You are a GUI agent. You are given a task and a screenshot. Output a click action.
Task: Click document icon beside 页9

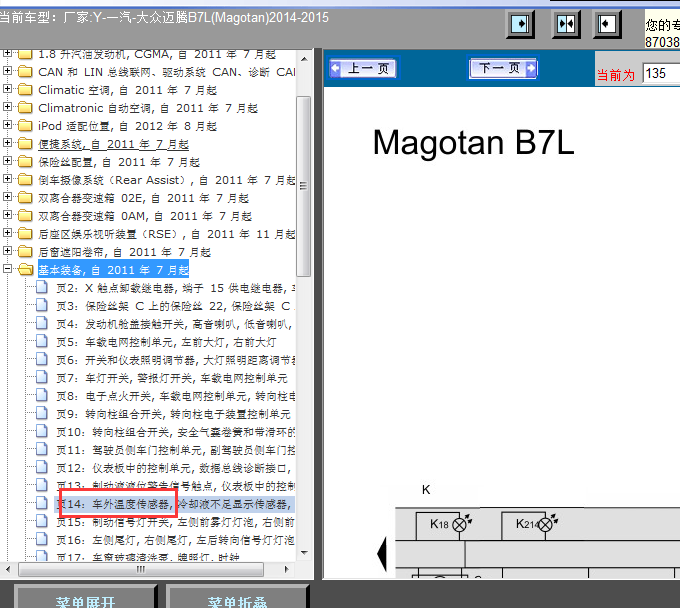tap(42, 413)
